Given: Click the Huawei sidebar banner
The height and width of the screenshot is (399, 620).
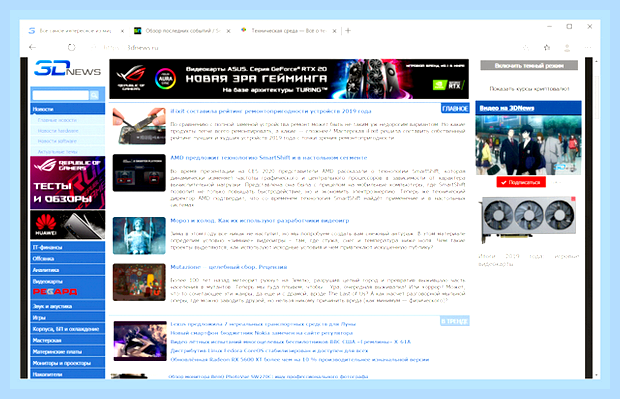Looking at the screenshot, I should tap(68, 225).
